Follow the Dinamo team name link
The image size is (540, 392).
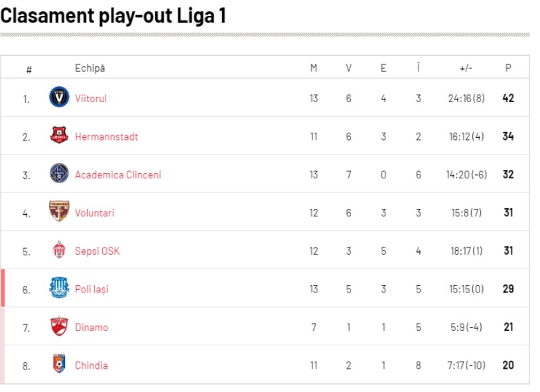click(91, 328)
